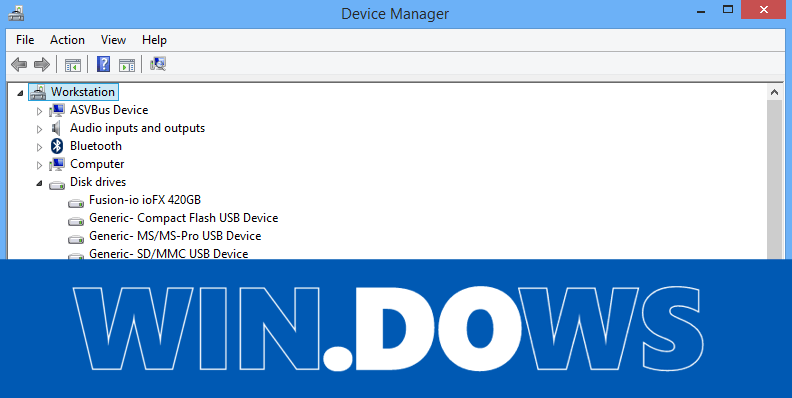The height and width of the screenshot is (398, 792).
Task: Collapse the Workstation root node
Action: pos(20,93)
